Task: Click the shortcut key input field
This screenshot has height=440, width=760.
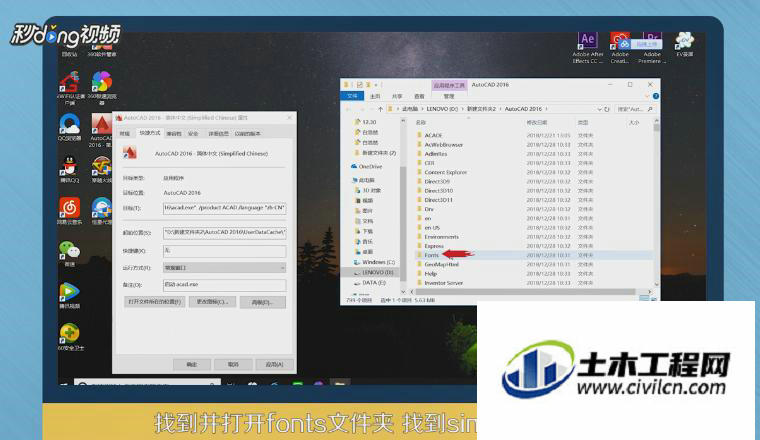Action: pyautogui.click(x=224, y=251)
